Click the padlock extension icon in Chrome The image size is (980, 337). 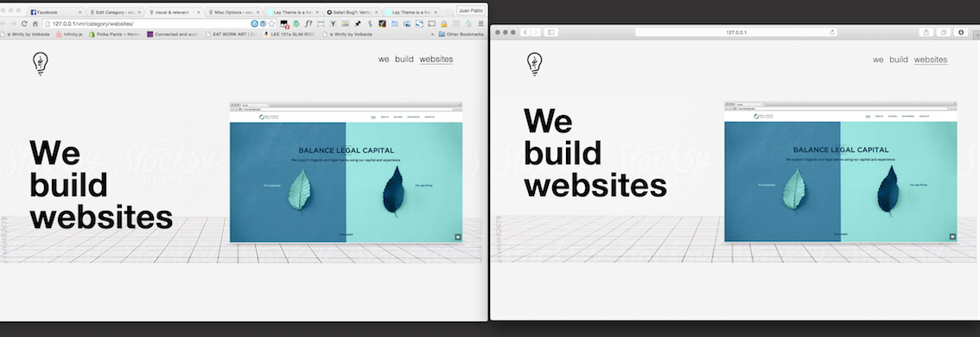tap(443, 23)
